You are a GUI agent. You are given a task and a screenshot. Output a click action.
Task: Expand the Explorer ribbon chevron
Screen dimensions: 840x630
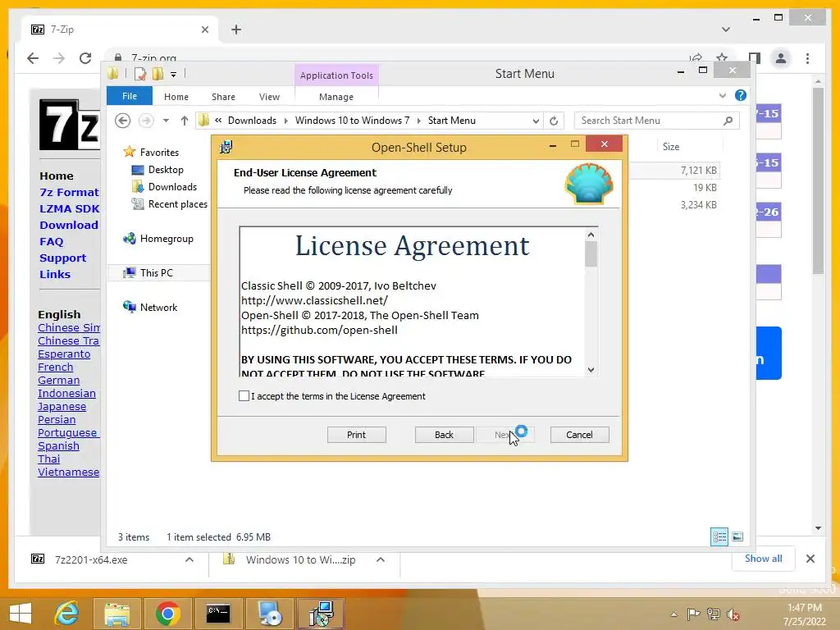click(x=723, y=95)
